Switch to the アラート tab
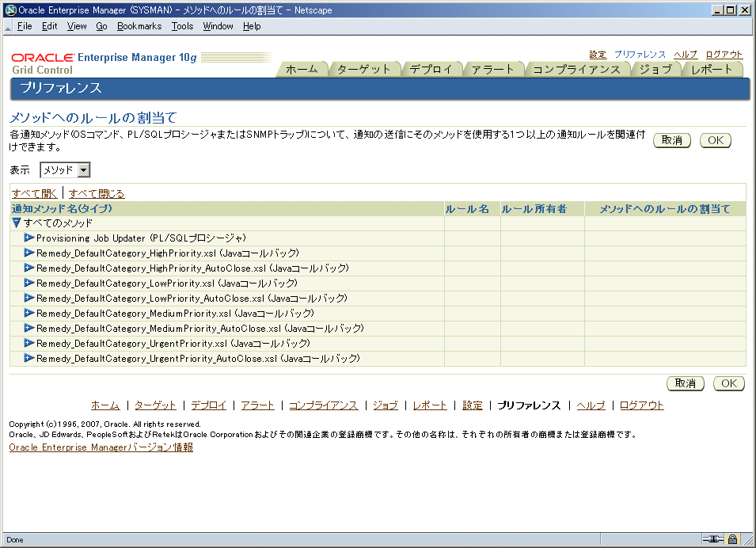The height and width of the screenshot is (548, 756). pos(492,70)
